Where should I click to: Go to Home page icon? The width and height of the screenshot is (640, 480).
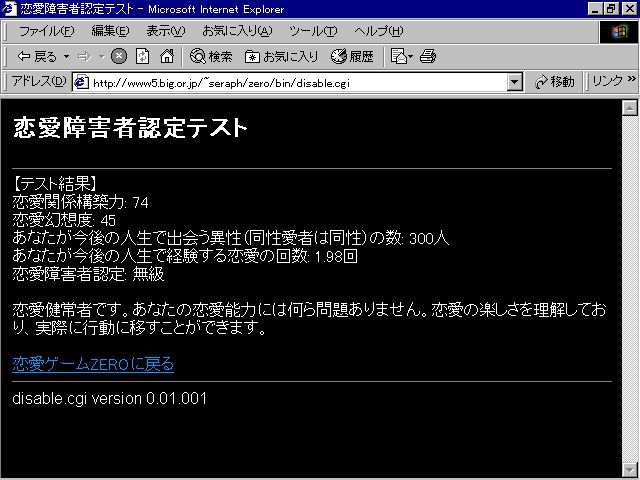pyautogui.click(x=167, y=56)
